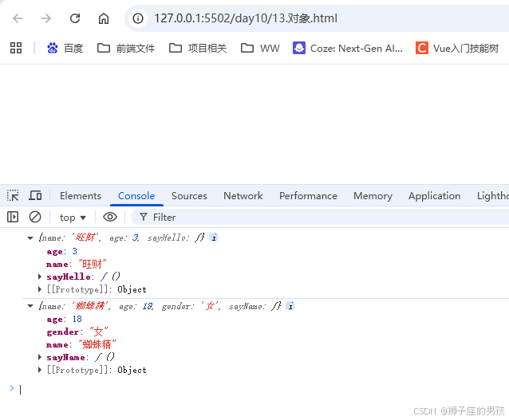Viewport: 509px width, 420px height.
Task: Click the info badge beside 蜘蛛精 object
Action: [290, 306]
